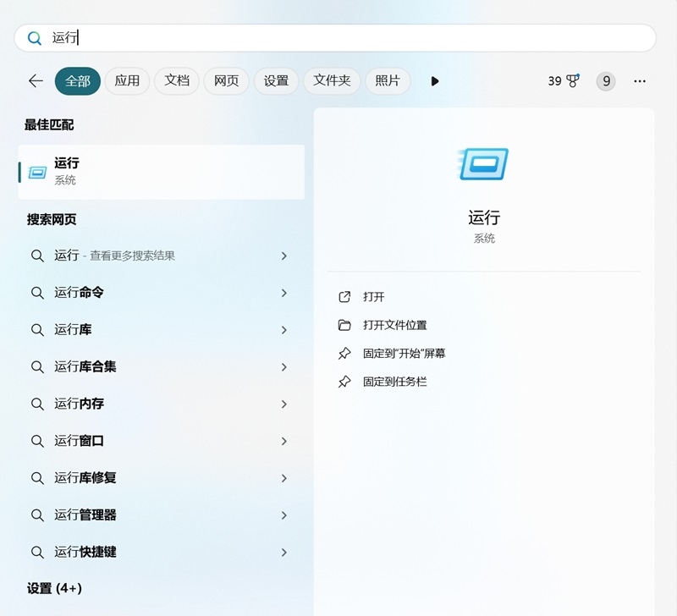The image size is (677, 616).
Task: Choose 固定到"开始"屏幕 action
Action: tap(405, 354)
